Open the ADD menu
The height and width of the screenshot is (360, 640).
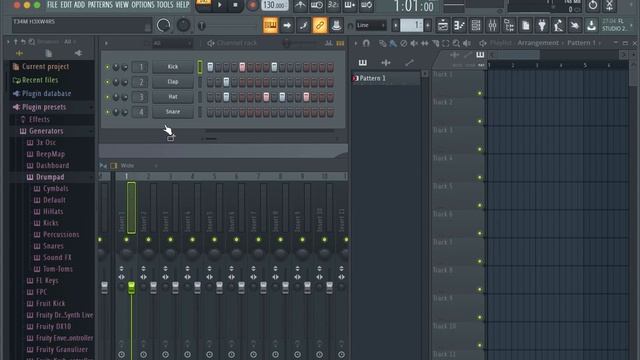(79, 4)
